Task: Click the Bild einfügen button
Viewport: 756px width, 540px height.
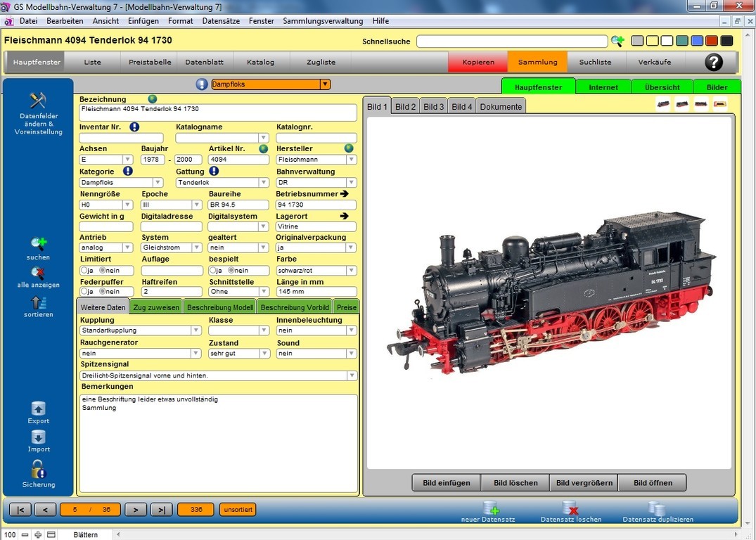Action: pos(447,482)
